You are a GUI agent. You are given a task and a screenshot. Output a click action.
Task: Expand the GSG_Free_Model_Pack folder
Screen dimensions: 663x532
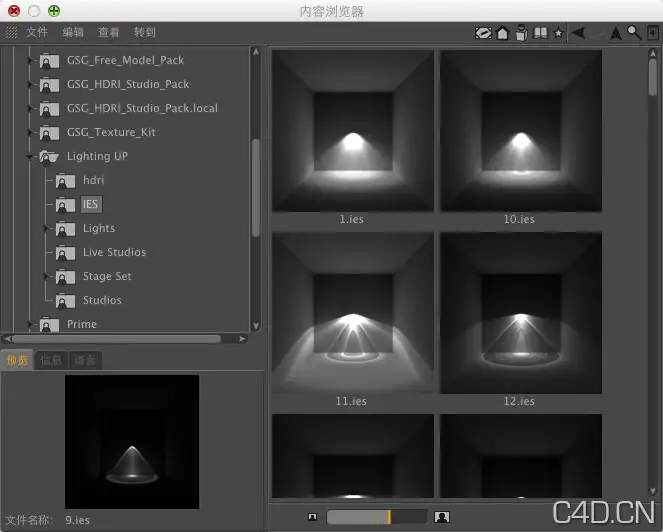[x=30, y=60]
